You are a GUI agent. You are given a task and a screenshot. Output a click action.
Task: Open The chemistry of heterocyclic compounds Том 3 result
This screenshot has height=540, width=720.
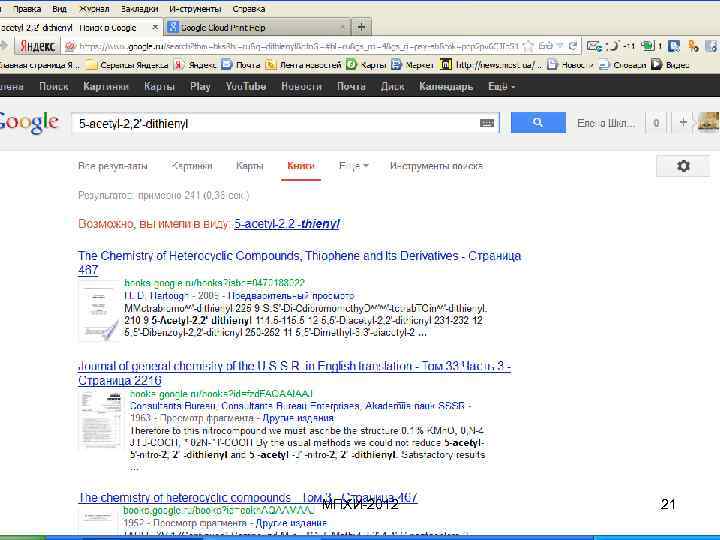248,497
